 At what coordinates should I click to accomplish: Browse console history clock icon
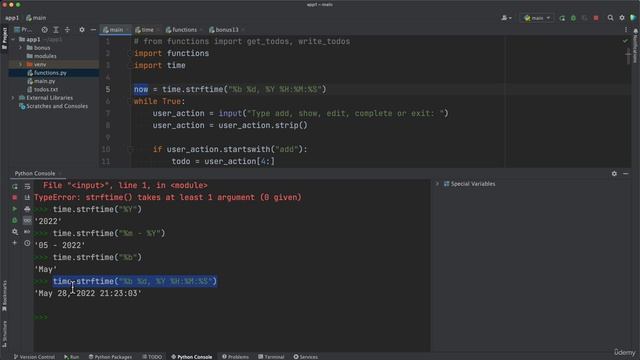27,243
